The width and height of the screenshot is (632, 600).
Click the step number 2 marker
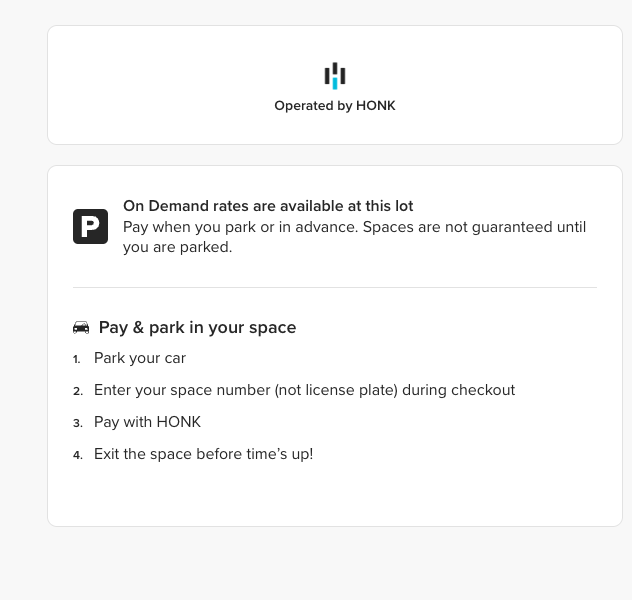click(77, 391)
